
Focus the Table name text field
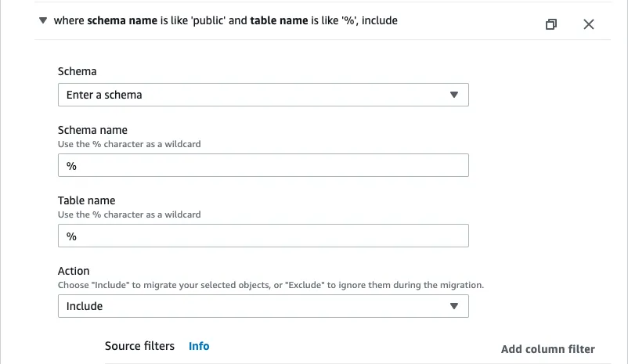263,236
